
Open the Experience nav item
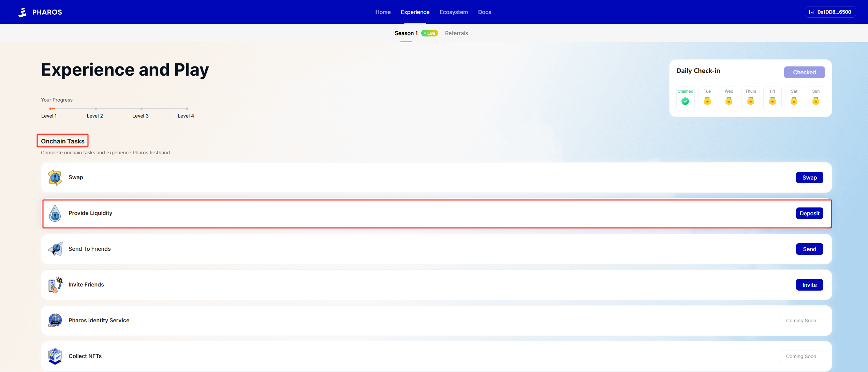pos(415,12)
